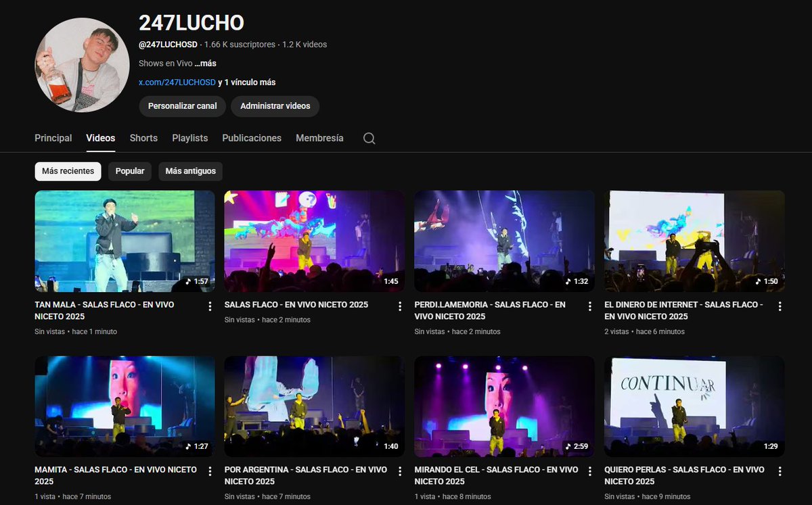812x505 pixels.
Task: Switch to the Principal tab
Action: pos(53,138)
